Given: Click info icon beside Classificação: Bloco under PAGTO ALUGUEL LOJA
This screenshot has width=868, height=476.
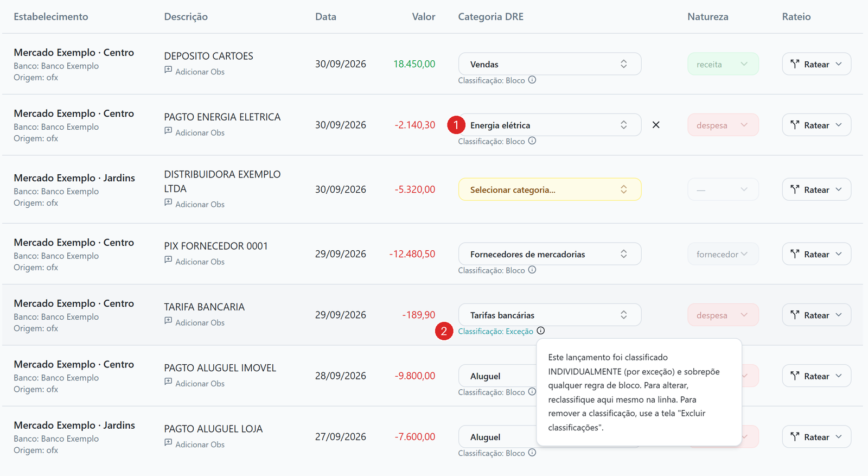Looking at the screenshot, I should pyautogui.click(x=532, y=453).
